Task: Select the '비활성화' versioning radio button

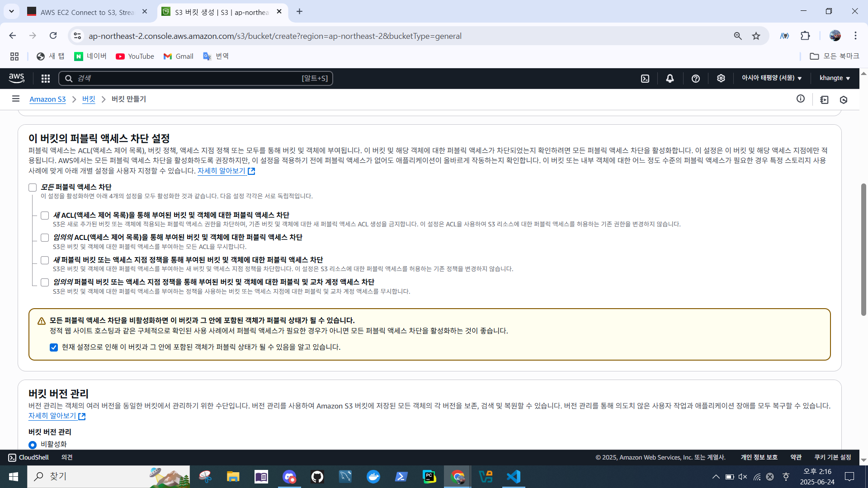Action: click(33, 445)
